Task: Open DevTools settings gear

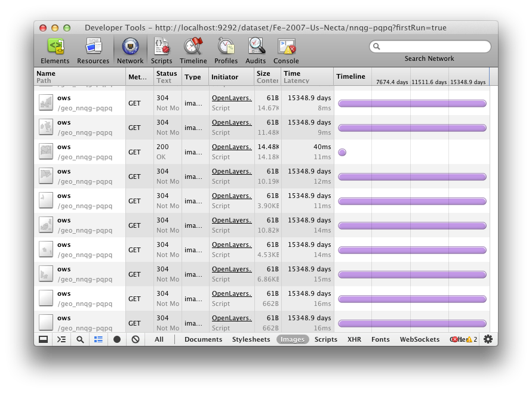Action: tap(488, 339)
